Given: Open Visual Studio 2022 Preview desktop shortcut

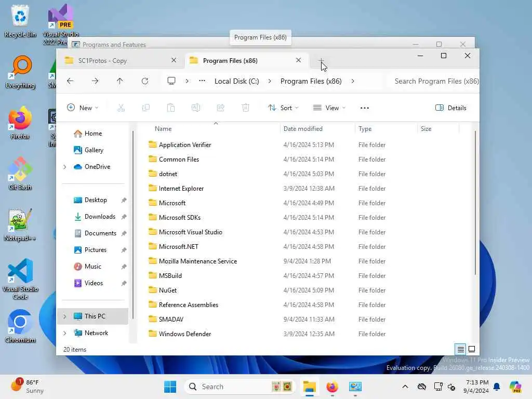Looking at the screenshot, I should (x=60, y=24).
